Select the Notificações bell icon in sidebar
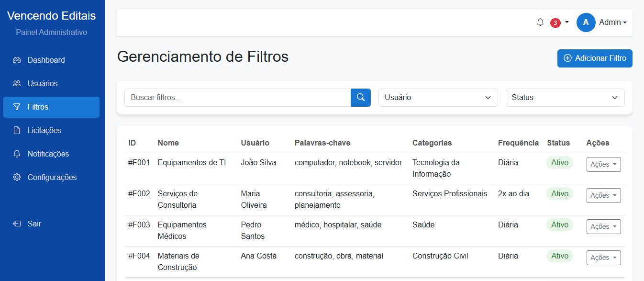This screenshot has width=644, height=281. (16, 154)
